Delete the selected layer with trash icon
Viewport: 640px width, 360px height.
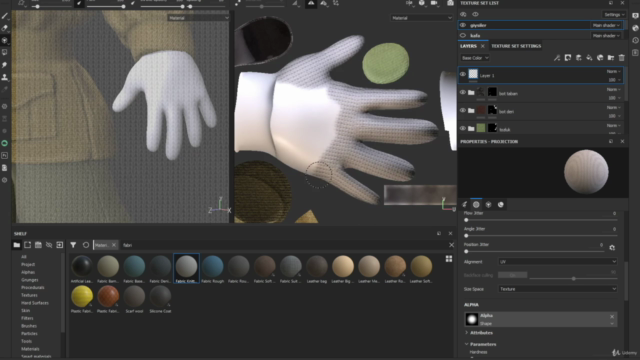coord(622,58)
